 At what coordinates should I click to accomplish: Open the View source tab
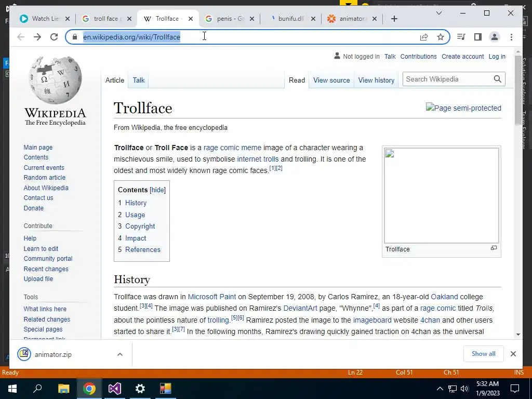pos(331,80)
